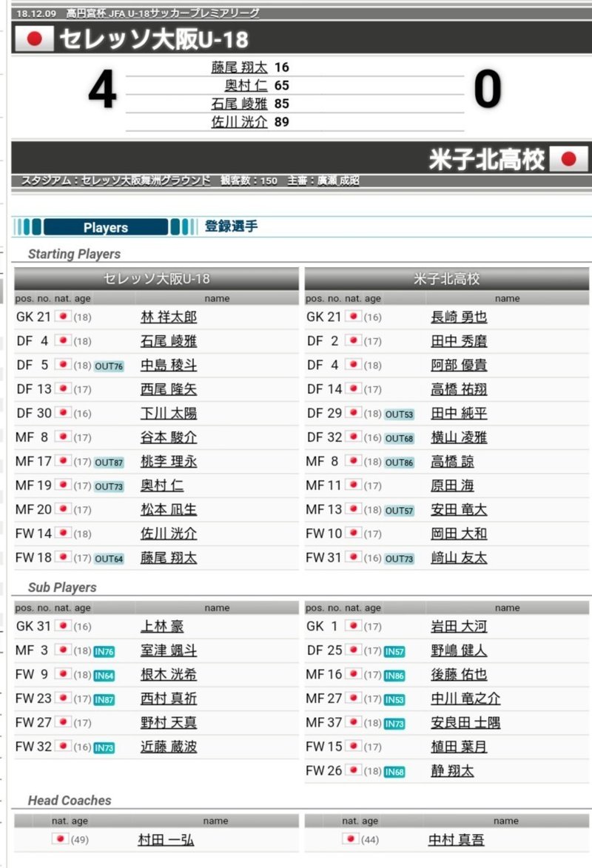Screen dimensions: 592x868
Task: Open substitute 野村 天真 page
Action: 169,723
